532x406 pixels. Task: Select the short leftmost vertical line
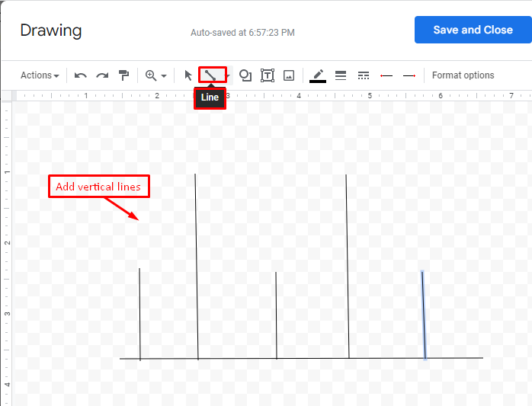[x=139, y=314]
